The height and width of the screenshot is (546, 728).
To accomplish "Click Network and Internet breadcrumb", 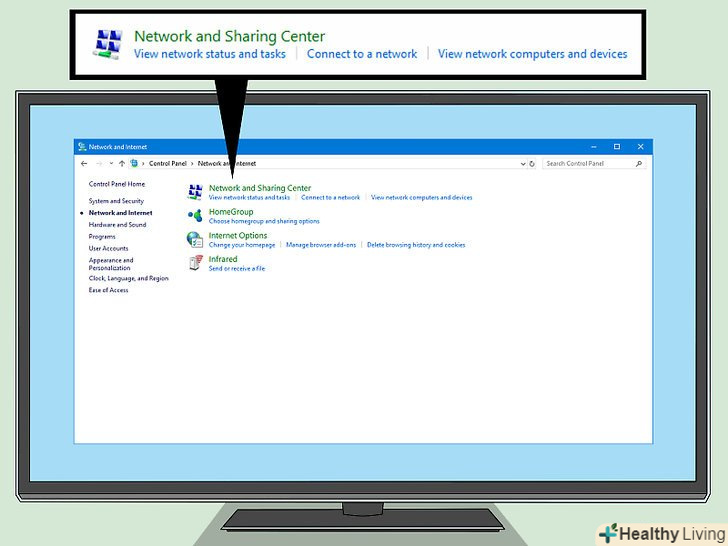I will (x=227, y=163).
